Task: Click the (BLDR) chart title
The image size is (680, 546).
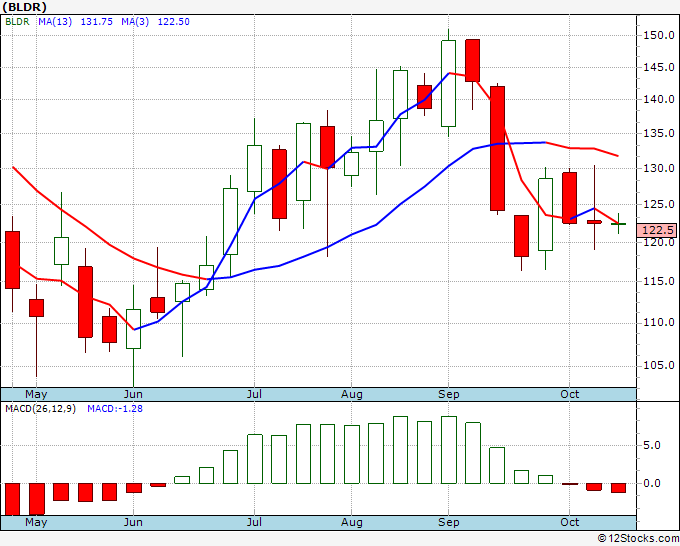Action: point(25,7)
